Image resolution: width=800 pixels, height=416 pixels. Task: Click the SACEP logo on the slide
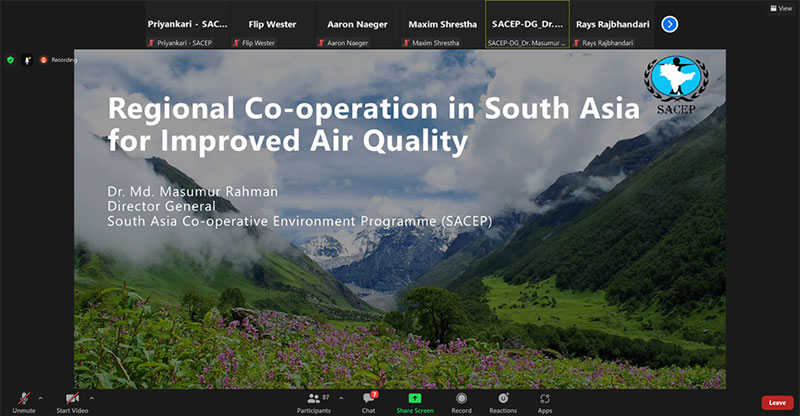point(676,85)
